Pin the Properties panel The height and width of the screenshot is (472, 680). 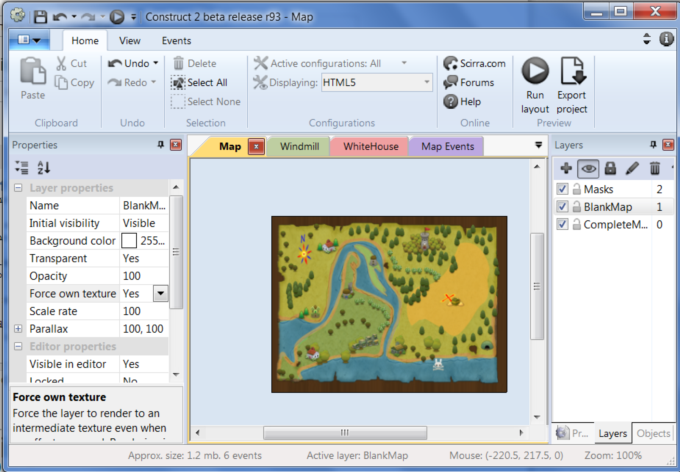tap(161, 144)
